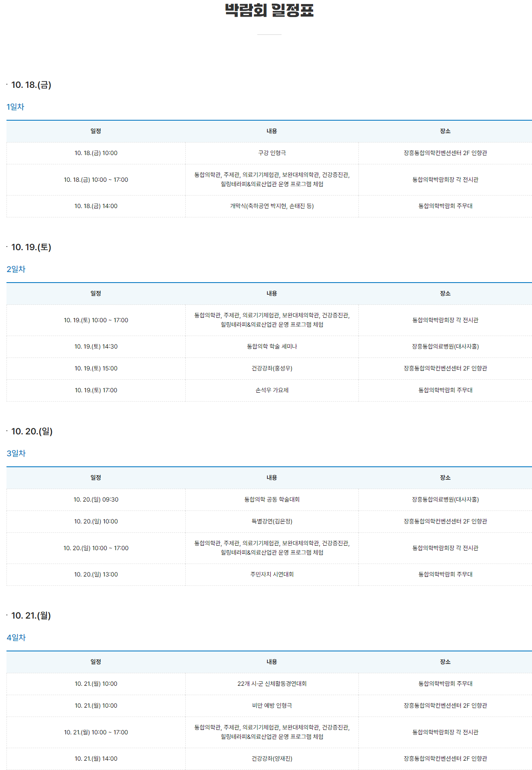Click the 4일차 label
This screenshot has width=532, height=770.
click(16, 638)
